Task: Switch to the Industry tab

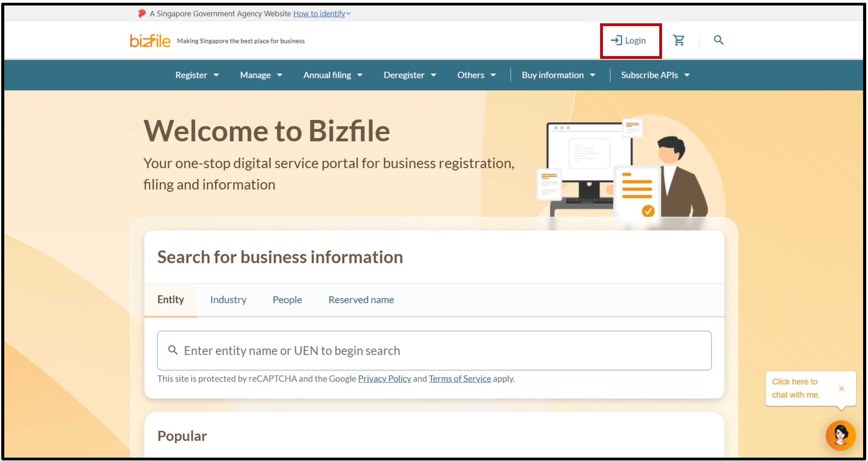Action: pyautogui.click(x=228, y=299)
